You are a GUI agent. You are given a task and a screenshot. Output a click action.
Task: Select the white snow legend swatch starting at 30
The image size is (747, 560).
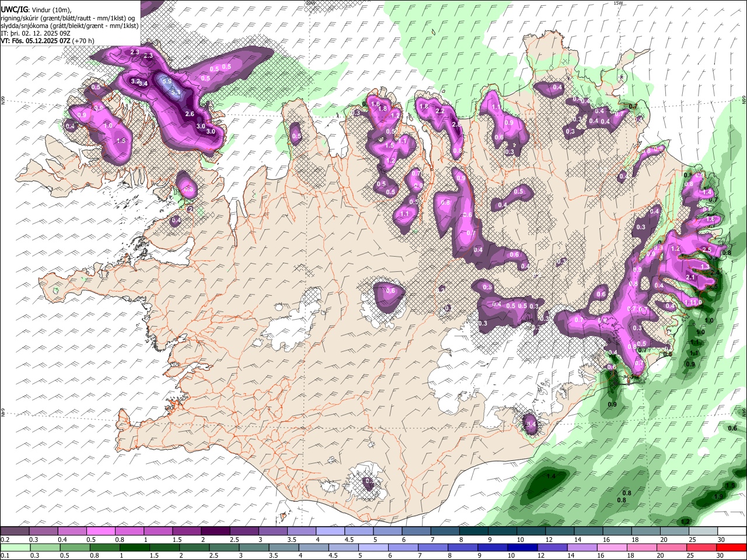pos(732,531)
